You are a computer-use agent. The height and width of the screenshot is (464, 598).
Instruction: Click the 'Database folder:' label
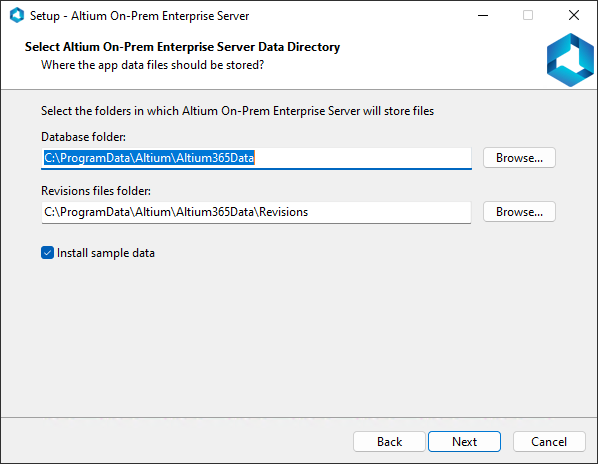tap(83, 137)
